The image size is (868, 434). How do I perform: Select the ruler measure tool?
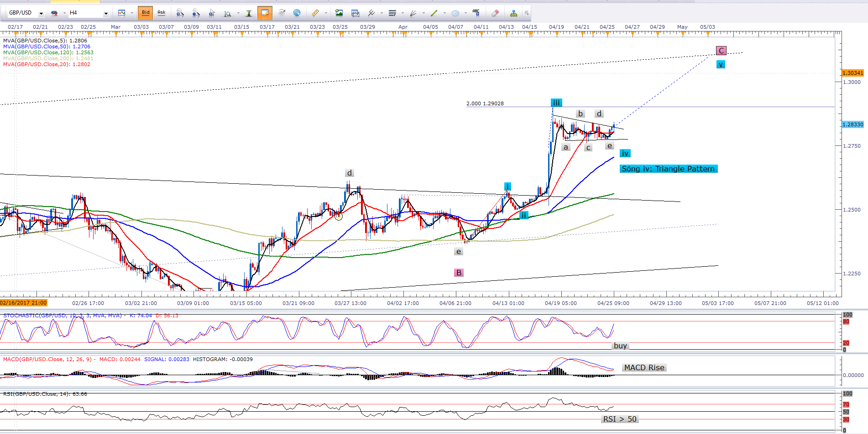tap(315, 13)
